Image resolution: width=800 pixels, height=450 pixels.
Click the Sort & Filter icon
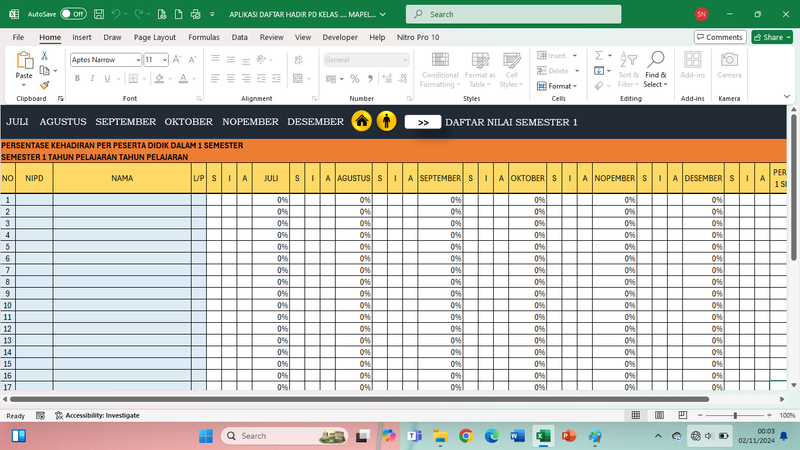629,60
